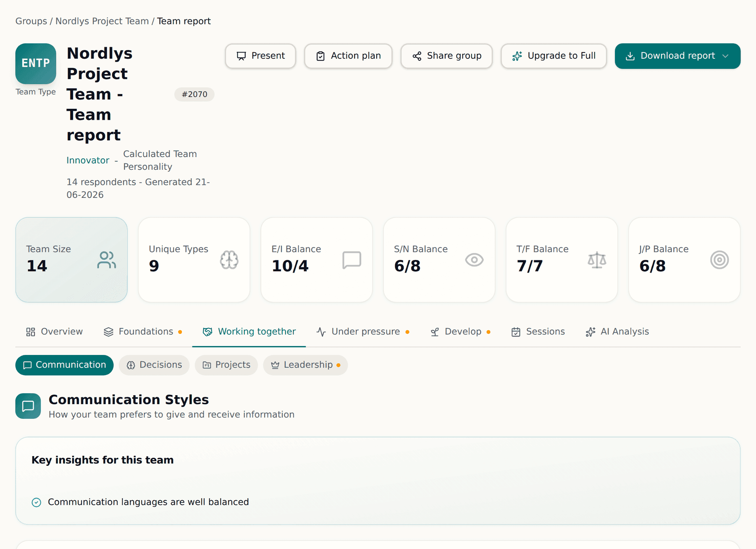Image resolution: width=756 pixels, height=549 pixels.
Task: Click the Team Size people icon
Action: [x=107, y=260]
